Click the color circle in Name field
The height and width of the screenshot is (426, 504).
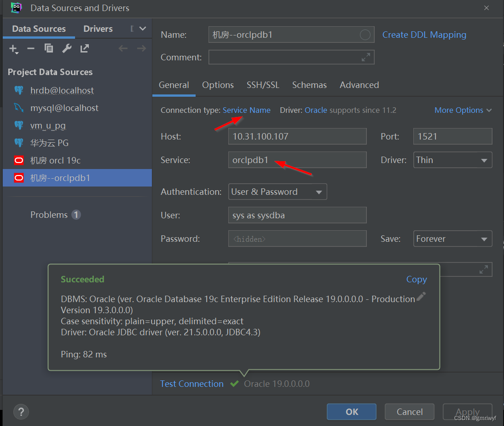365,35
